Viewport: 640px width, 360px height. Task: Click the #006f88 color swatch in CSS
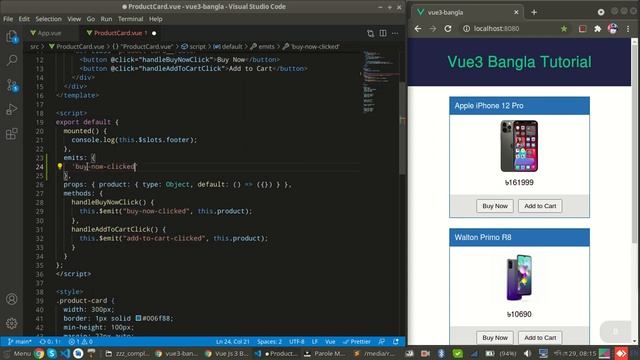pos(138,318)
